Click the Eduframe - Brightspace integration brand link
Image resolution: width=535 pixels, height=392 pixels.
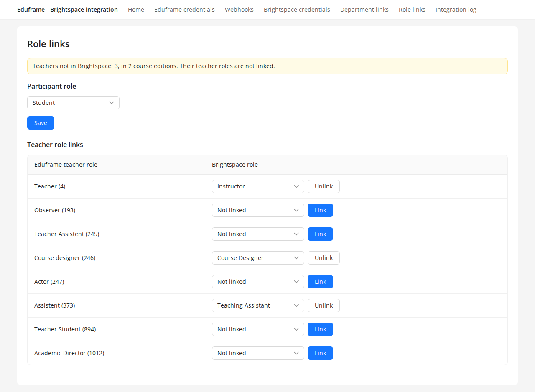click(67, 10)
